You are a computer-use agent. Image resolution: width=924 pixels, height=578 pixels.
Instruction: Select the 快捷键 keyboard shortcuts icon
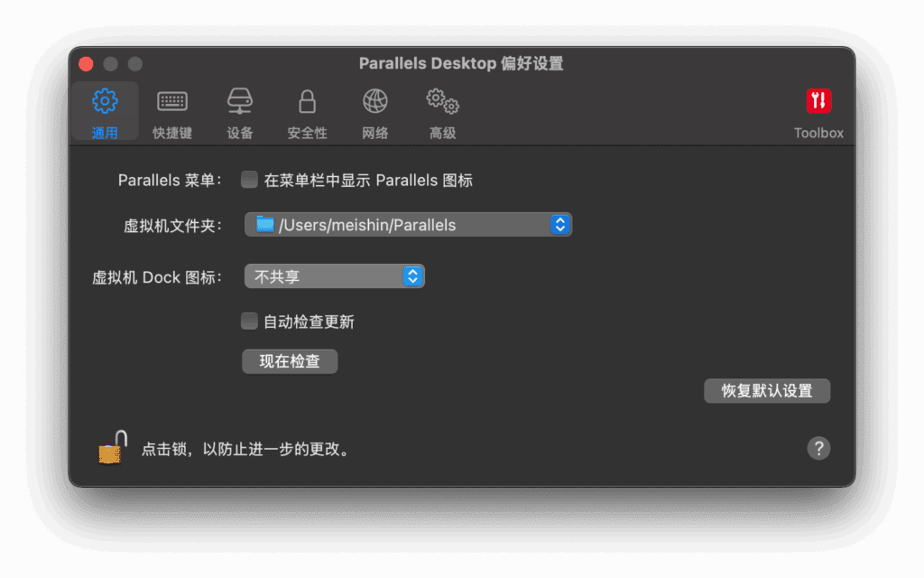[x=171, y=110]
